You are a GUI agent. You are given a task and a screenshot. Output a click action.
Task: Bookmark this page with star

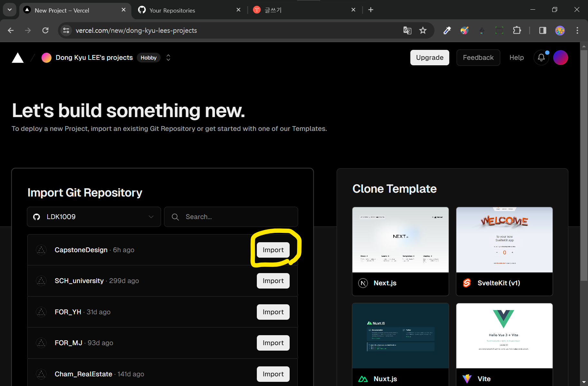click(423, 30)
